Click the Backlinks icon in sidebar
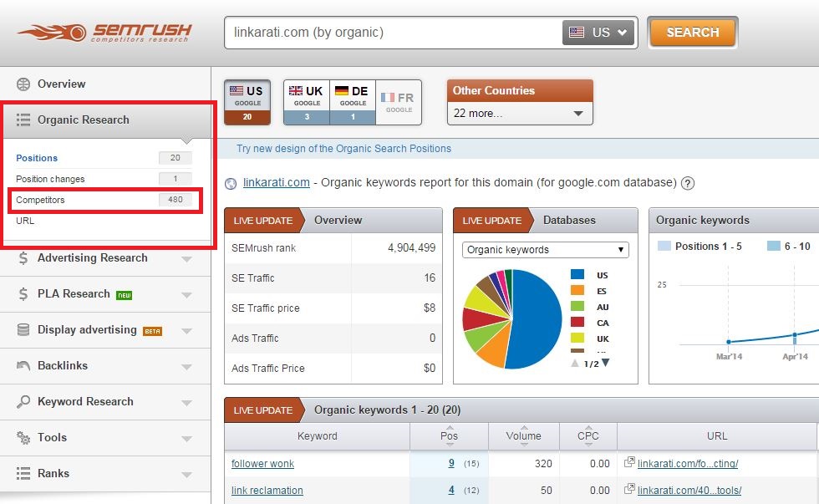Image resolution: width=819 pixels, height=504 pixels. pyautogui.click(x=23, y=365)
